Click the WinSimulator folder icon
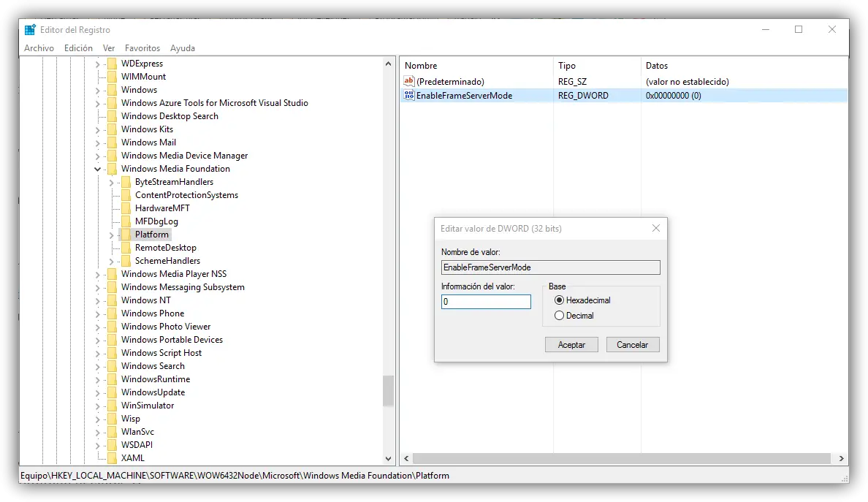Image resolution: width=868 pixels, height=502 pixels. click(x=113, y=405)
